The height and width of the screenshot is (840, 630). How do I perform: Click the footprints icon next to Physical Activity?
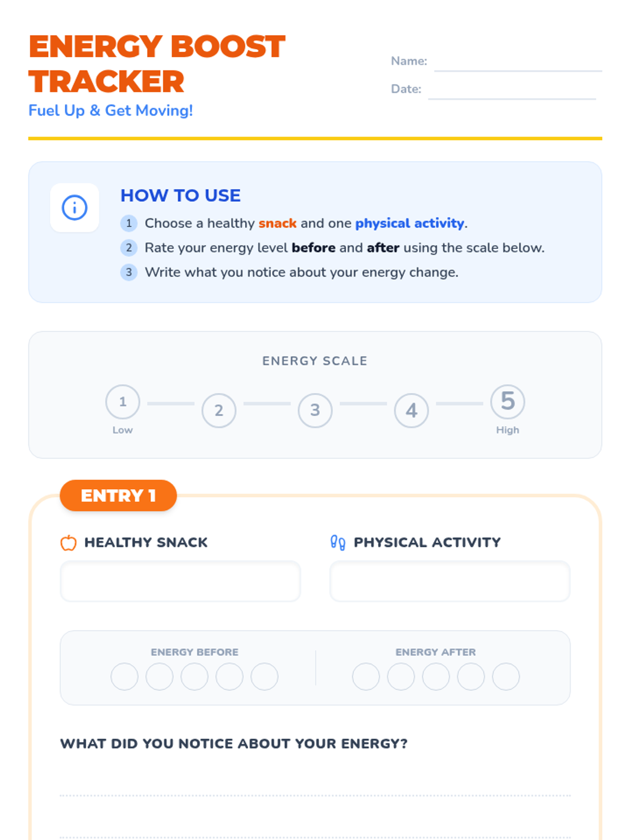coord(338,542)
